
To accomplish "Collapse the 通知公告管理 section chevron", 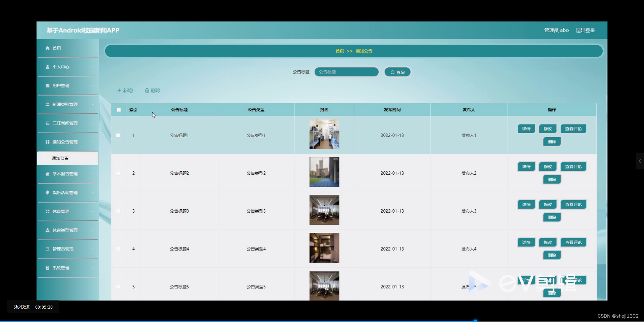I will tap(93, 142).
